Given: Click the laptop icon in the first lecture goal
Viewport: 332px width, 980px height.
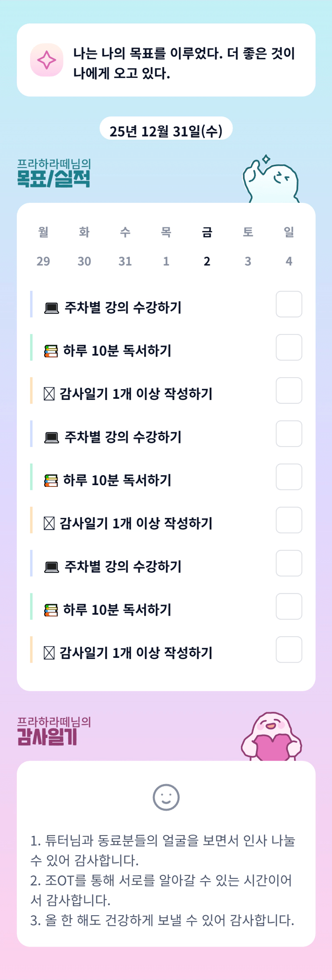Looking at the screenshot, I should point(51,308).
